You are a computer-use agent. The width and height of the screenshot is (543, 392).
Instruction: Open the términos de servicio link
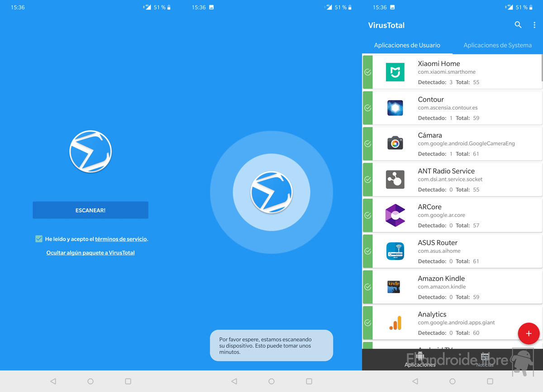click(x=121, y=239)
